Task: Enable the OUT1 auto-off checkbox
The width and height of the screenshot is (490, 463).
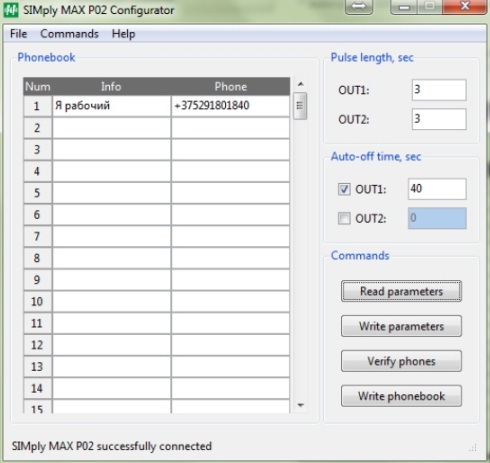Action: pyautogui.click(x=344, y=189)
